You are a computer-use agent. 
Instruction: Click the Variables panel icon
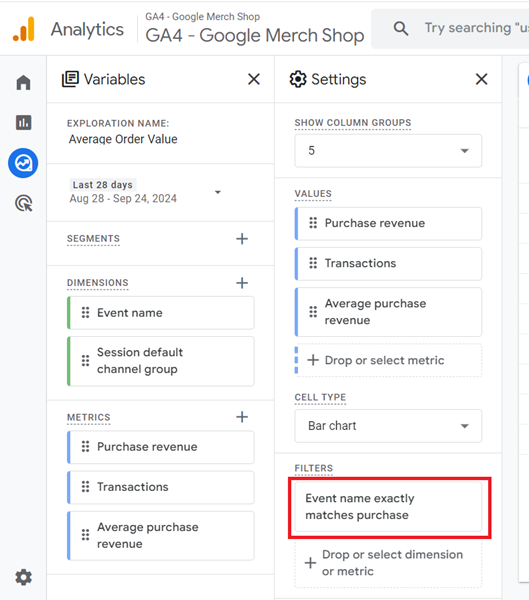click(70, 79)
